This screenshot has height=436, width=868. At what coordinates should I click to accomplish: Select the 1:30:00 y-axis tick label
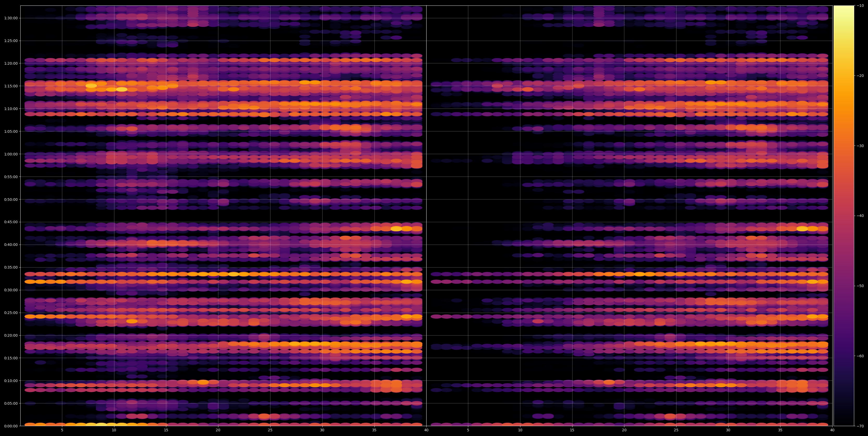pos(11,18)
